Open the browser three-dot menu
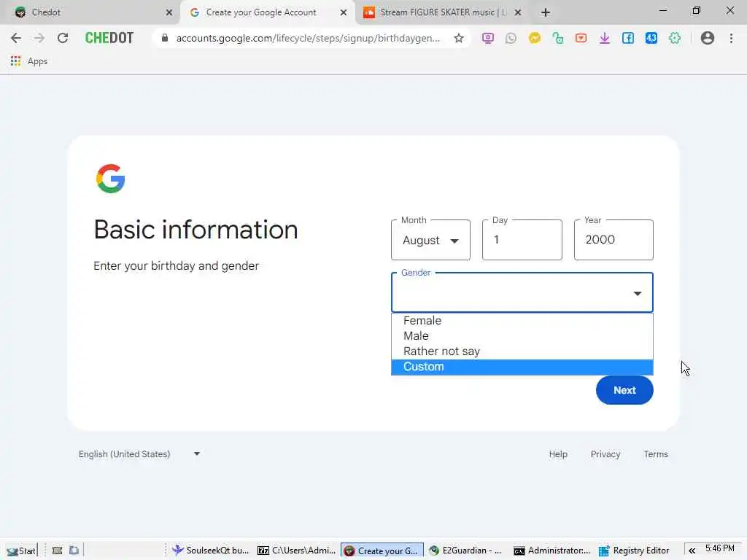Image resolution: width=747 pixels, height=560 pixels. 731,38
